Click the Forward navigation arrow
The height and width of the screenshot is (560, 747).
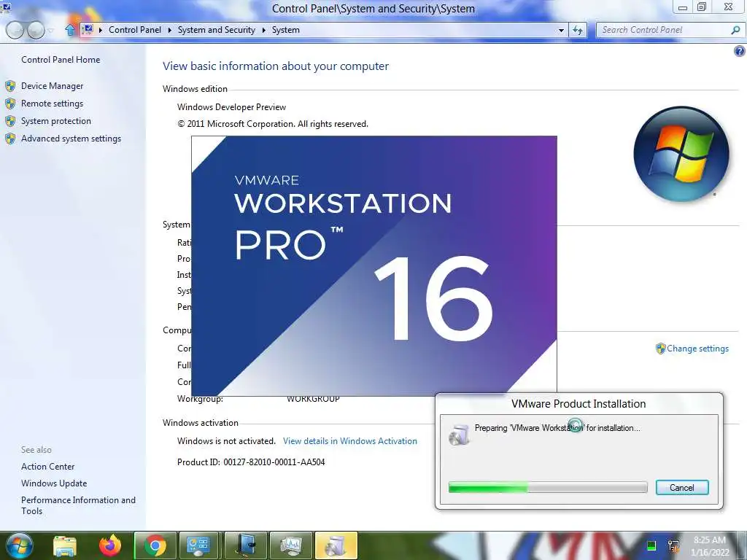click(36, 30)
